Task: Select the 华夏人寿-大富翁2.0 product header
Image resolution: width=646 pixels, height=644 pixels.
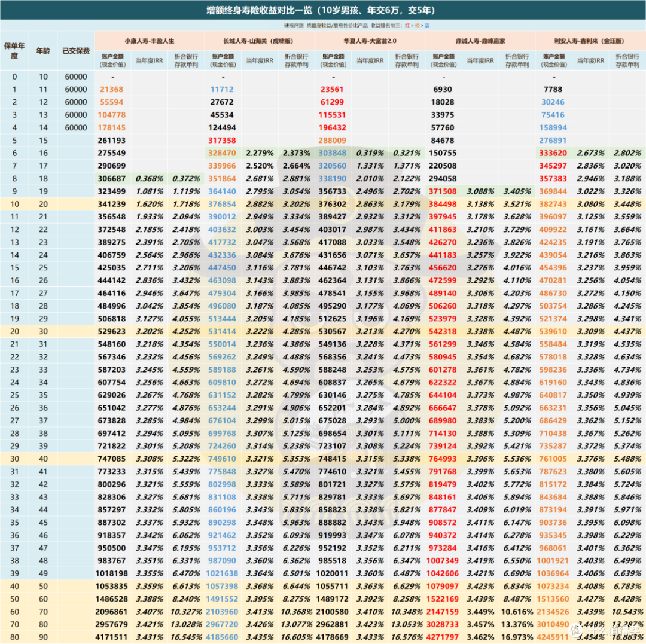Action: (370, 41)
